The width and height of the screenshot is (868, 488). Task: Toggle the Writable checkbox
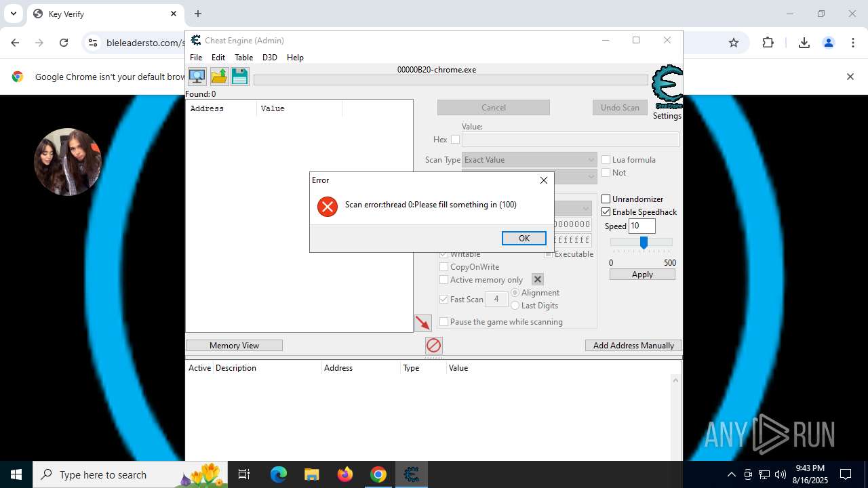click(444, 254)
